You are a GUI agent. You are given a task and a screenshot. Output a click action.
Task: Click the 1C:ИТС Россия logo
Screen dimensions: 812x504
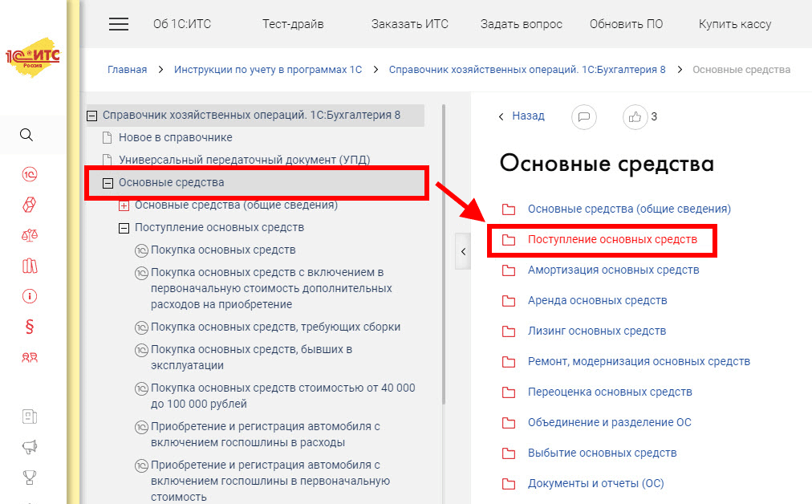click(33, 57)
